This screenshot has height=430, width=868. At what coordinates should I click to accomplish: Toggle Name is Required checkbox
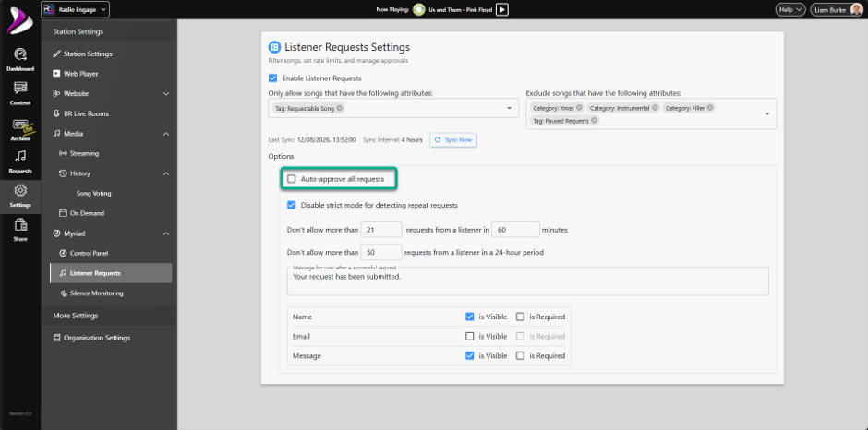tap(520, 317)
